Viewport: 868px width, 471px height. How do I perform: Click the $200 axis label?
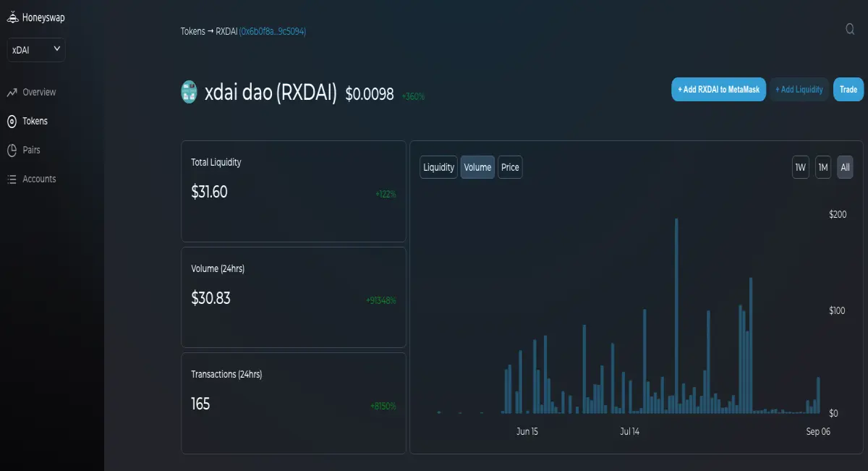click(838, 214)
